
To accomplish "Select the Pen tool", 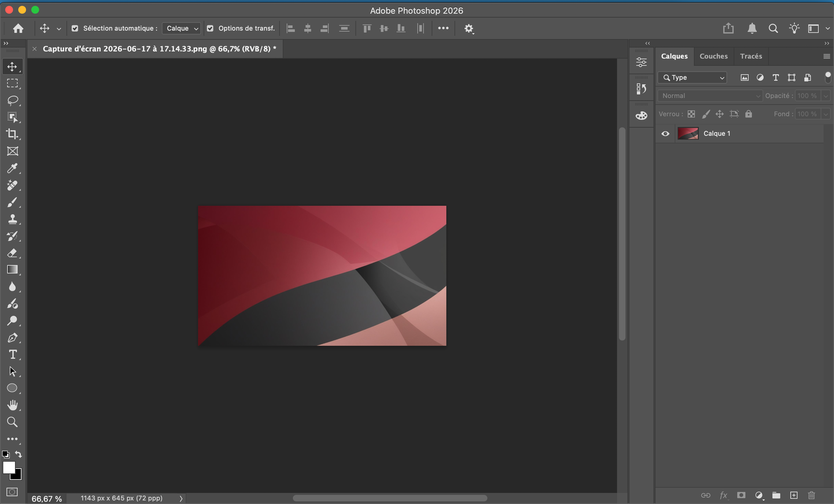I will coord(12,338).
